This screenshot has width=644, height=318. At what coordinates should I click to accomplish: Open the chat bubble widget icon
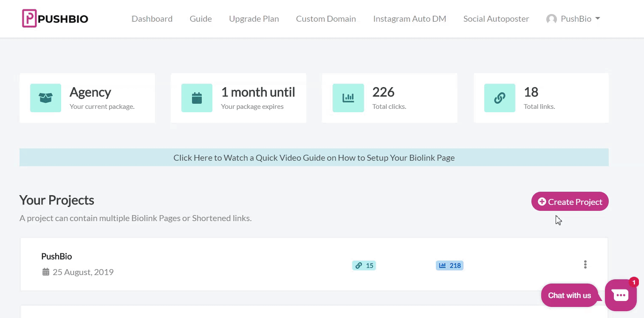[620, 295]
